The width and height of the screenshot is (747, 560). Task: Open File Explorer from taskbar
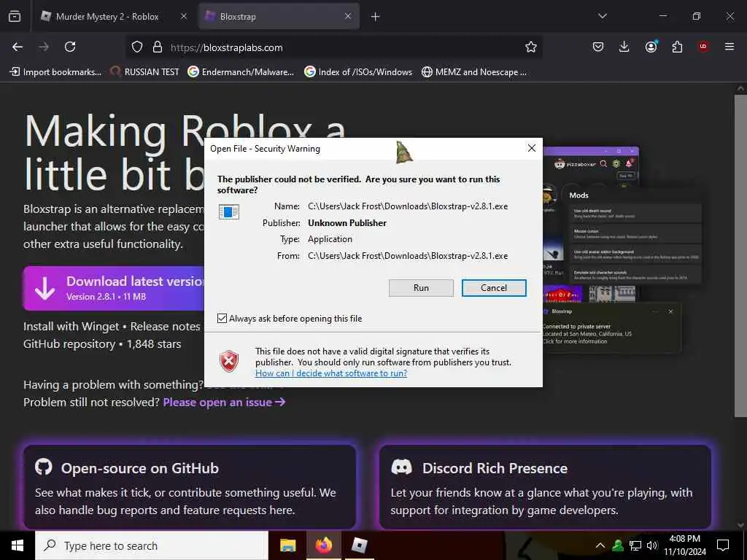[287, 545]
